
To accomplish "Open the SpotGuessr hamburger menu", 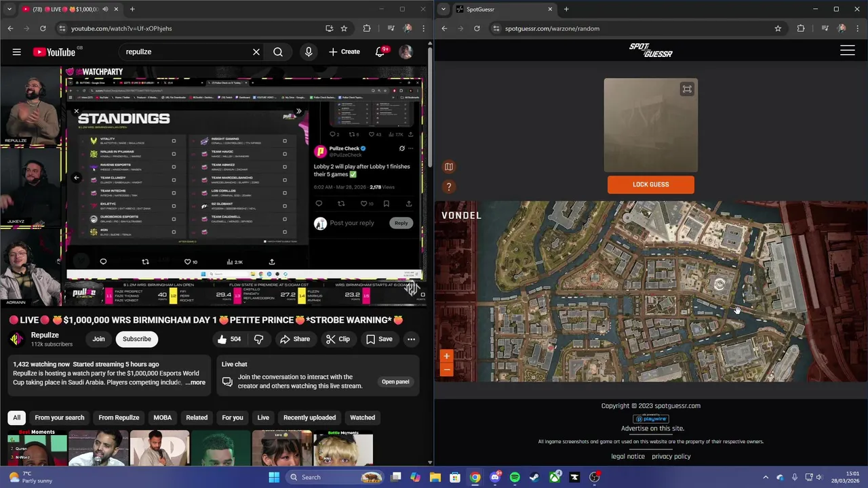I will click(848, 50).
